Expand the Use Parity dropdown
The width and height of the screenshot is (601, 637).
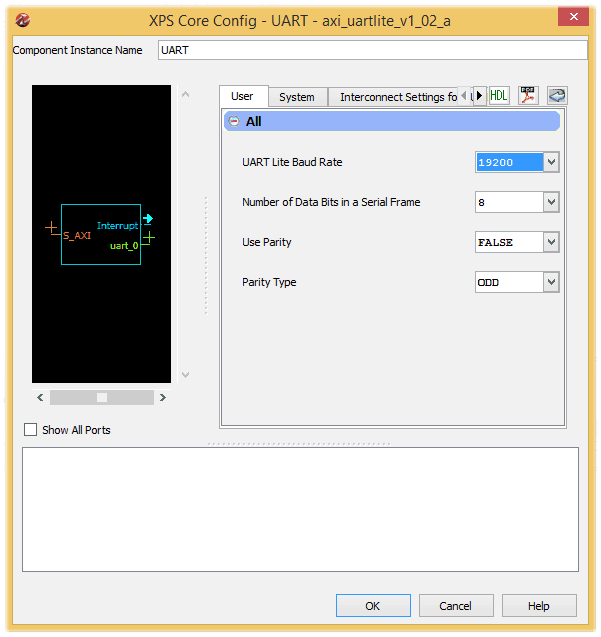551,242
